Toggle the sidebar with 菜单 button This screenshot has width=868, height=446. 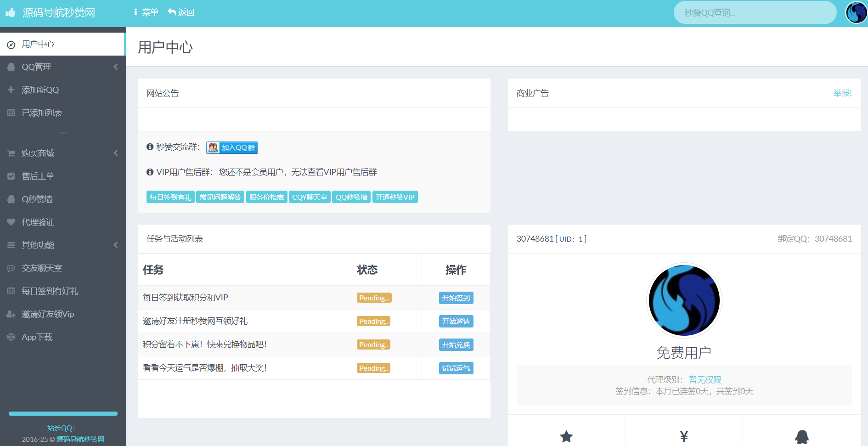146,12
